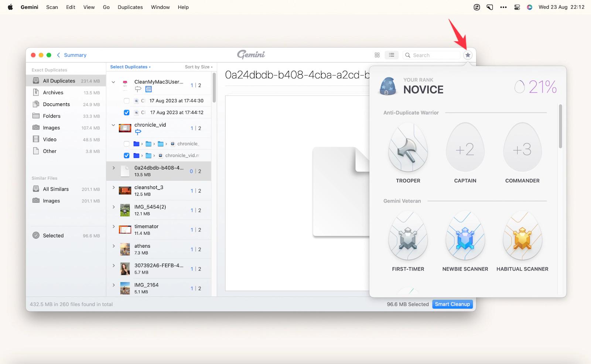This screenshot has width=591, height=364.
Task: Switch to grid view icon
Action: (x=377, y=55)
